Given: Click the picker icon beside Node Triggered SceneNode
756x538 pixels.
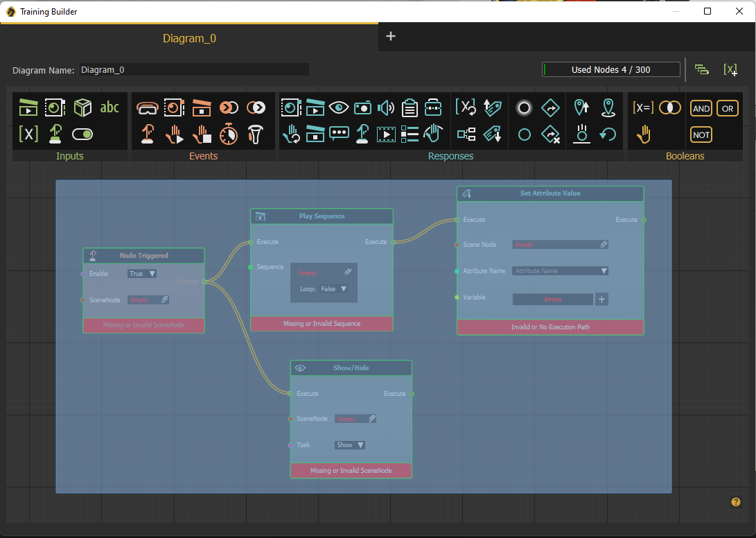Looking at the screenshot, I should pyautogui.click(x=164, y=300).
